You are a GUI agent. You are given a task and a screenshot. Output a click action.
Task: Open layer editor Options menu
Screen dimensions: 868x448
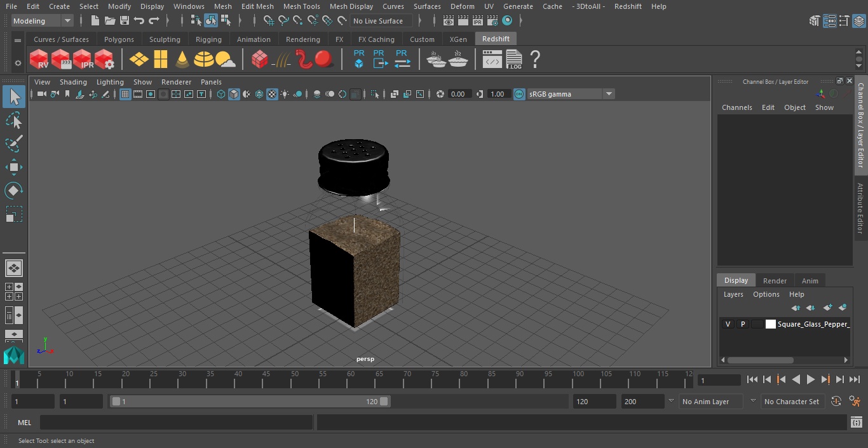(766, 294)
